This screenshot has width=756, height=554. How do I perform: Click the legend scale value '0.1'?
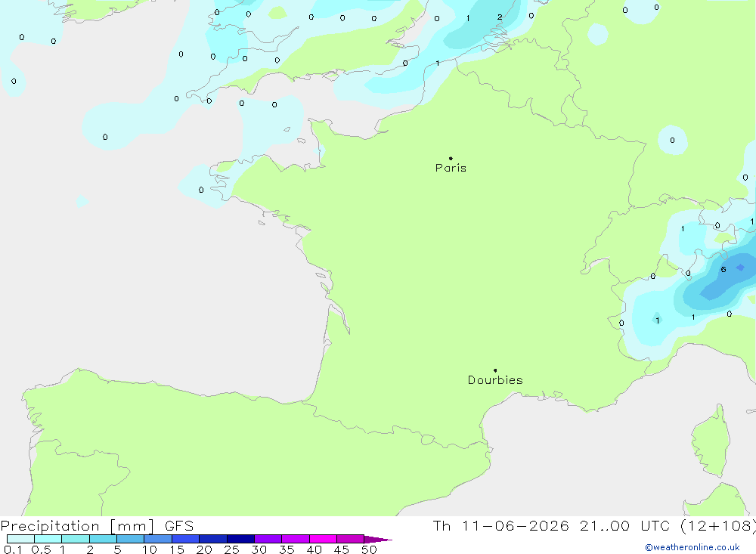[x=13, y=549]
